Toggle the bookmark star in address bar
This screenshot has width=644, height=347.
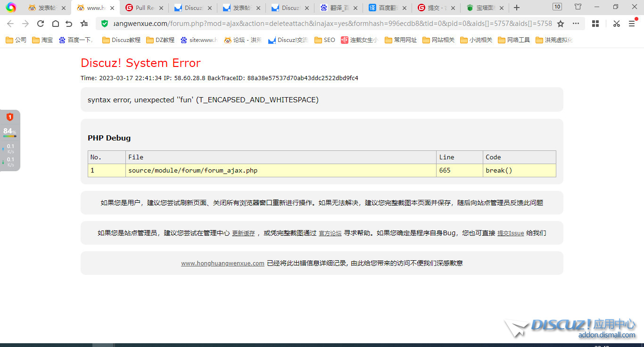point(560,24)
